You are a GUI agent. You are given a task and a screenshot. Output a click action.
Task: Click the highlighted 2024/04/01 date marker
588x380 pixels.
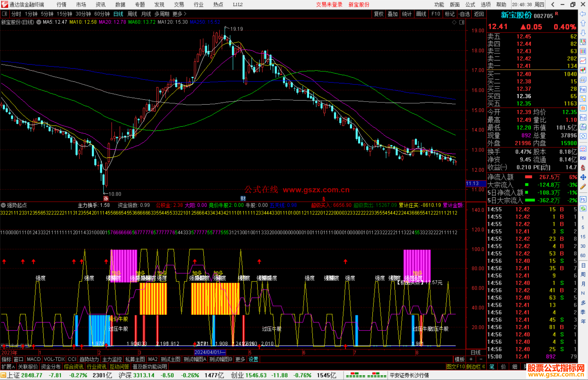point(210,352)
